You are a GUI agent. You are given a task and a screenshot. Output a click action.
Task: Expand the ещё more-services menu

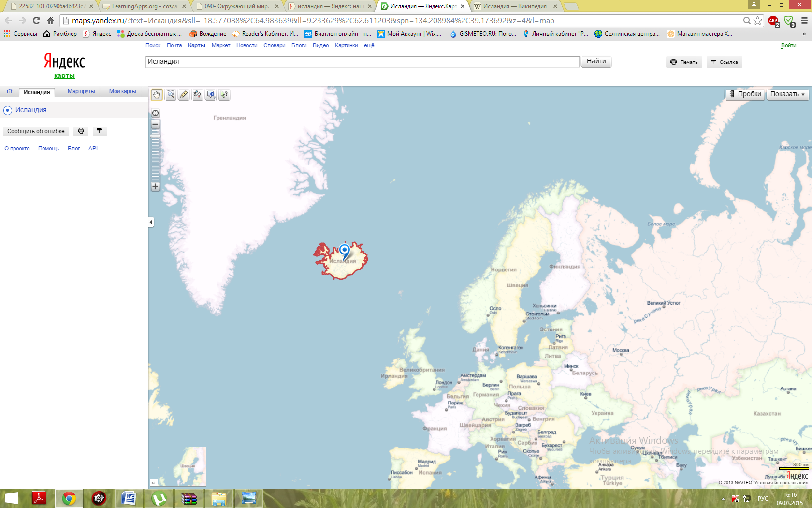[x=369, y=45]
